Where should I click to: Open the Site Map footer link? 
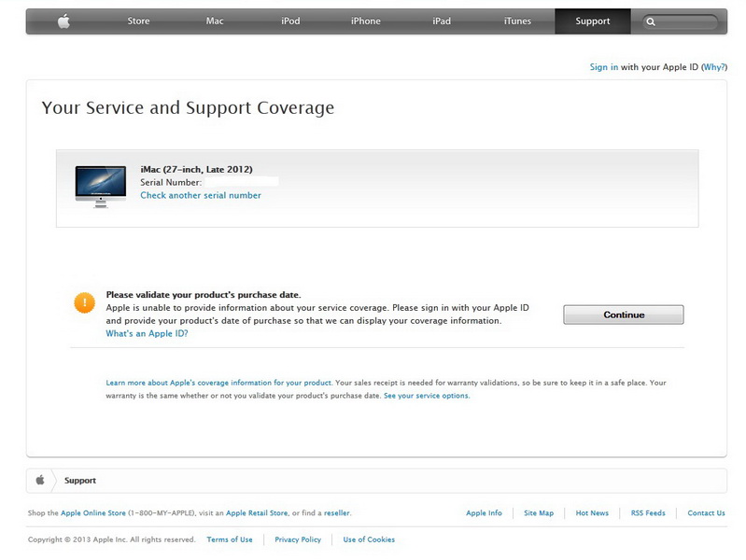[x=539, y=513]
